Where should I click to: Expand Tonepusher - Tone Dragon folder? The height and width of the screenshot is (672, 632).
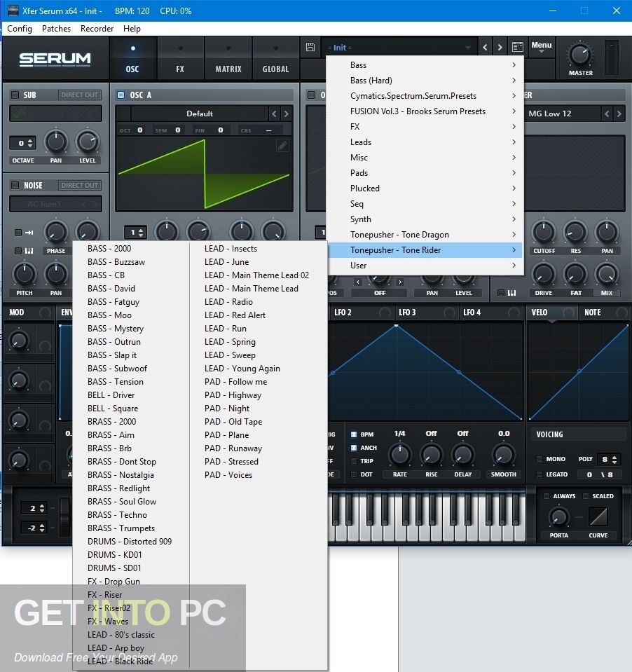(425, 235)
